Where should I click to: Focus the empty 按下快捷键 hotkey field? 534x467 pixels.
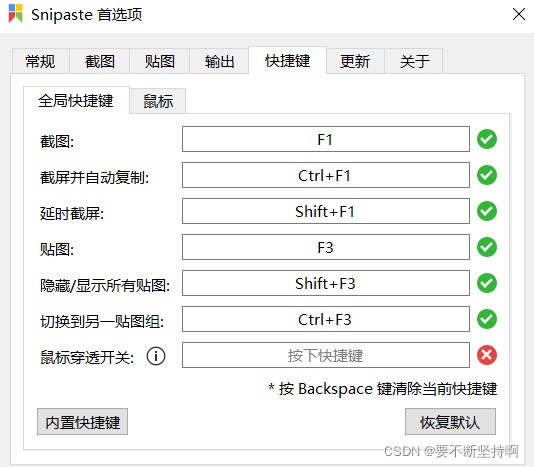point(326,355)
